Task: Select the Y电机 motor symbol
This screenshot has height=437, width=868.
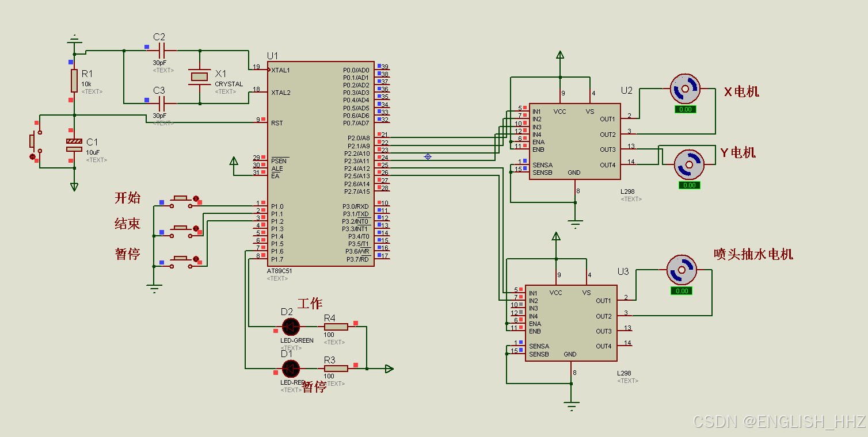Action: pos(689,165)
